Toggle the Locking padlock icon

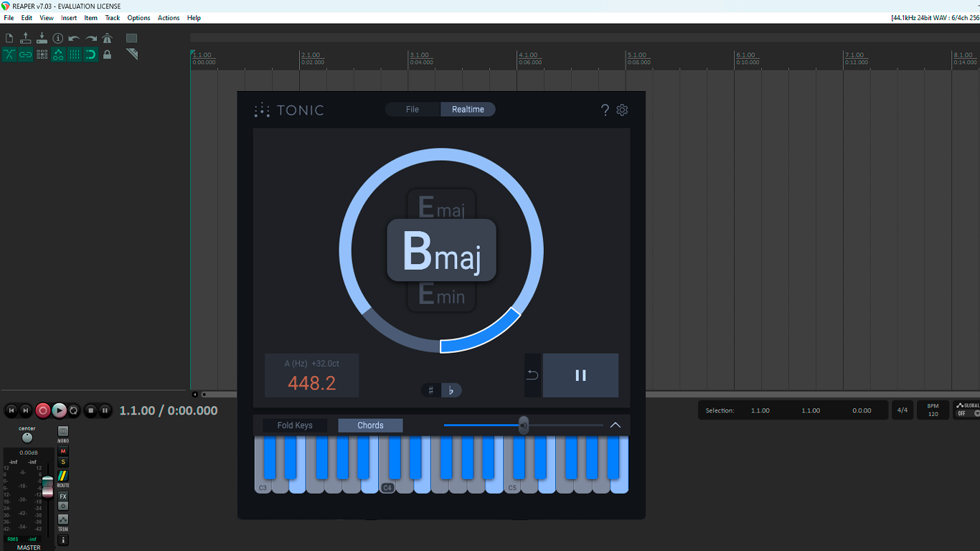(108, 55)
